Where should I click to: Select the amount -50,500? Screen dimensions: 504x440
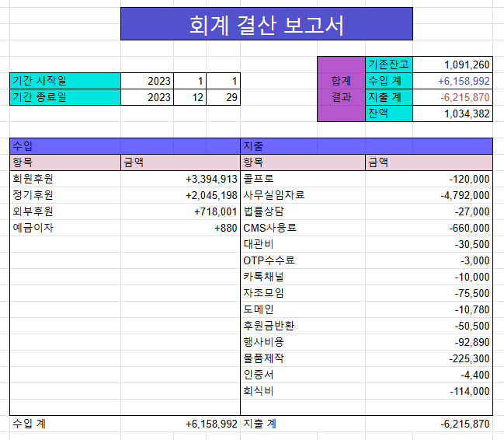pyautogui.click(x=429, y=326)
